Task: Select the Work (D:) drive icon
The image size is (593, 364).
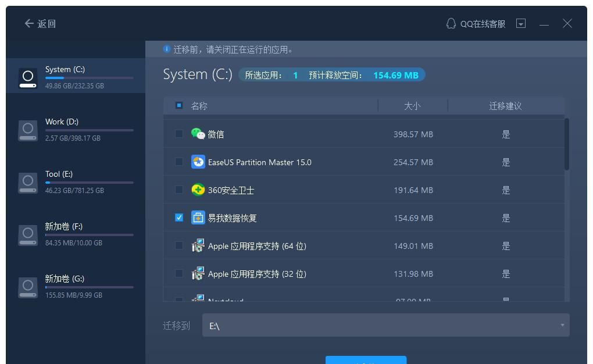Action: click(x=28, y=131)
